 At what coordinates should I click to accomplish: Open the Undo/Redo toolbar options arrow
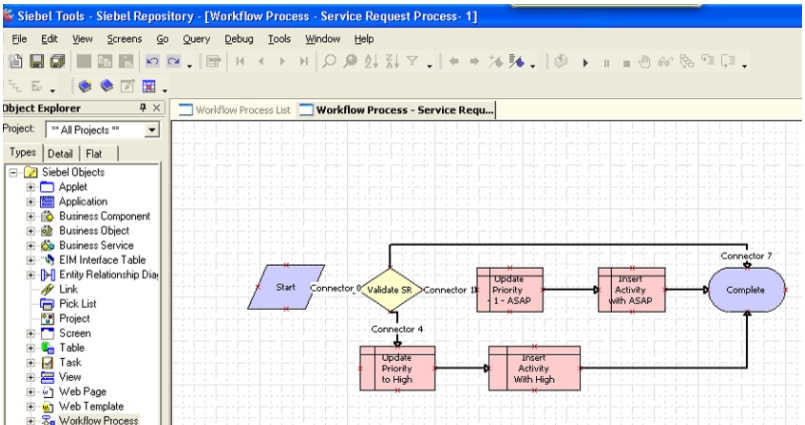click(x=189, y=66)
